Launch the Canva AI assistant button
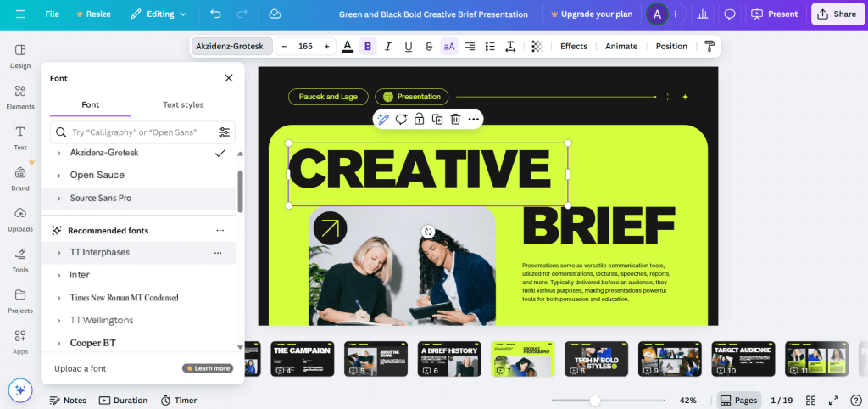Viewport: 868px width, 409px height. click(x=20, y=389)
